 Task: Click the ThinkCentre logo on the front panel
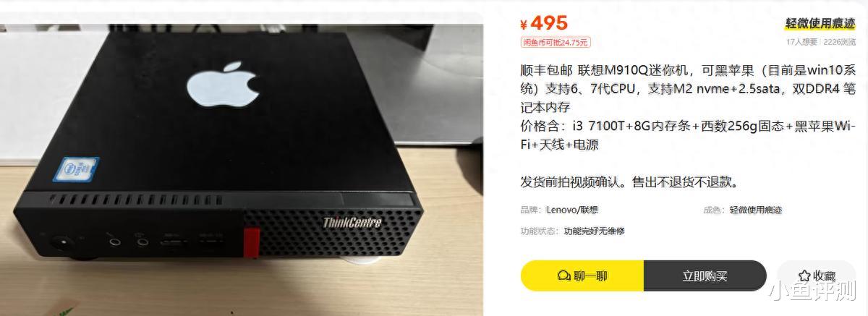coord(352,222)
